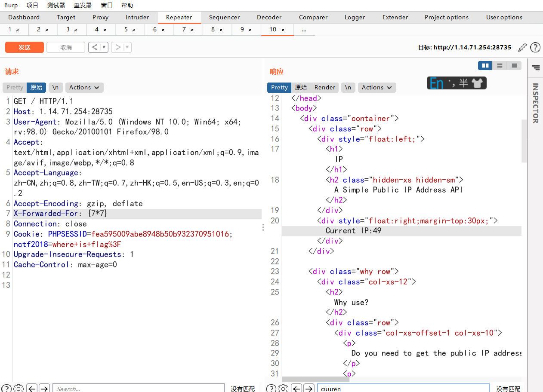Screen dimensions: 543x392
Task: Switch to the Dashboard tab
Action: pyautogui.click(x=24, y=17)
